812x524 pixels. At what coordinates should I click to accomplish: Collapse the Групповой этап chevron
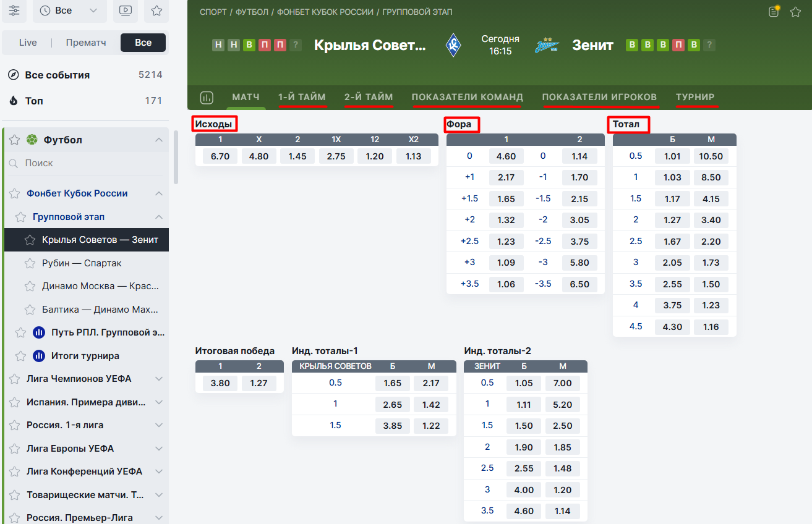coord(159,217)
